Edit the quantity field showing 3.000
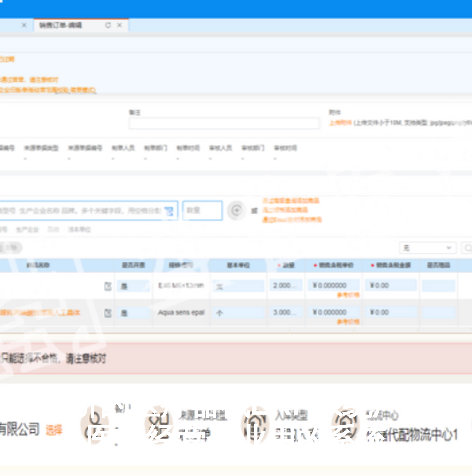 pyautogui.click(x=286, y=312)
